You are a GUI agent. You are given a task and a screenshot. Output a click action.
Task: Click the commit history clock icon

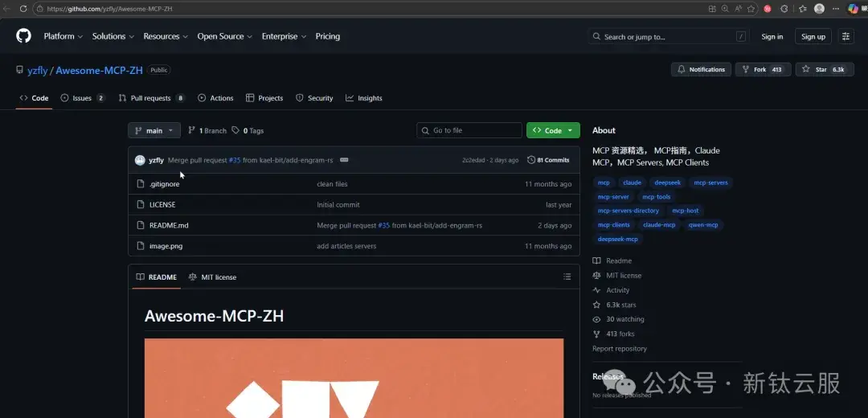pyautogui.click(x=531, y=160)
